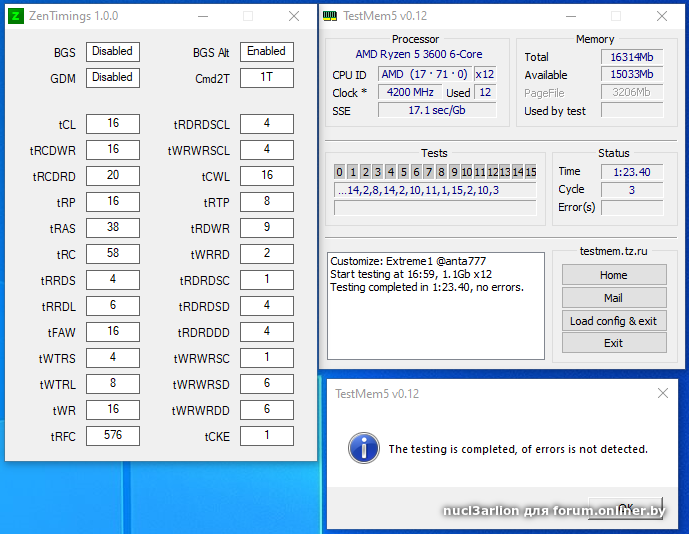Select test number 15 box
Screen dimensions: 689x534
[x=531, y=172]
